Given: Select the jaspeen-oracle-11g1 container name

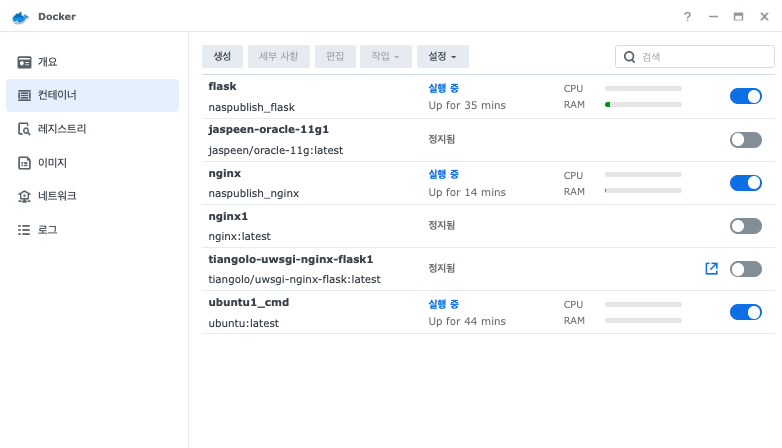Looking at the screenshot, I should point(269,130).
